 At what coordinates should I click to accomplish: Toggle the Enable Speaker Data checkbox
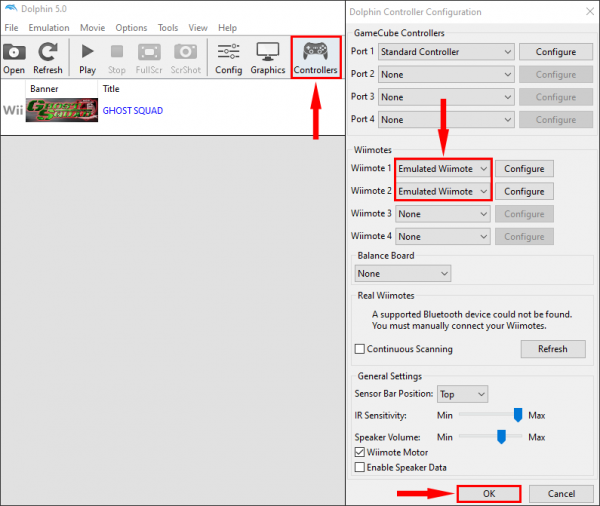pyautogui.click(x=360, y=467)
